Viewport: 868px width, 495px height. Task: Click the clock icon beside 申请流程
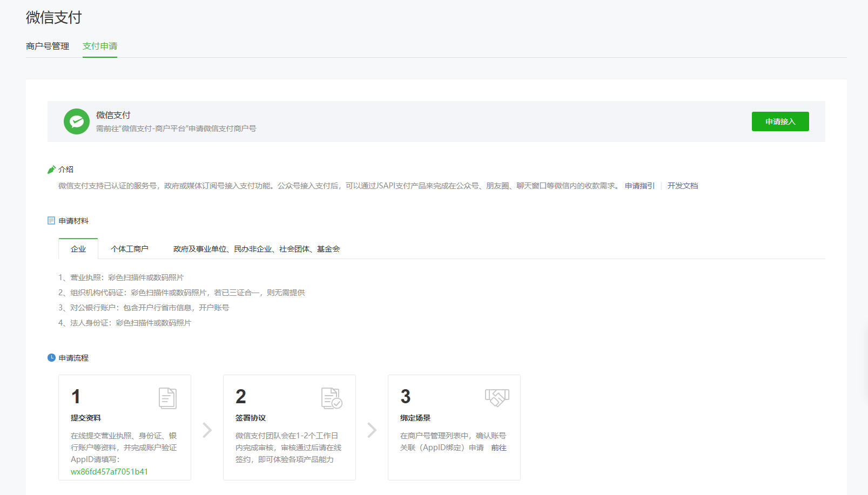[51, 358]
